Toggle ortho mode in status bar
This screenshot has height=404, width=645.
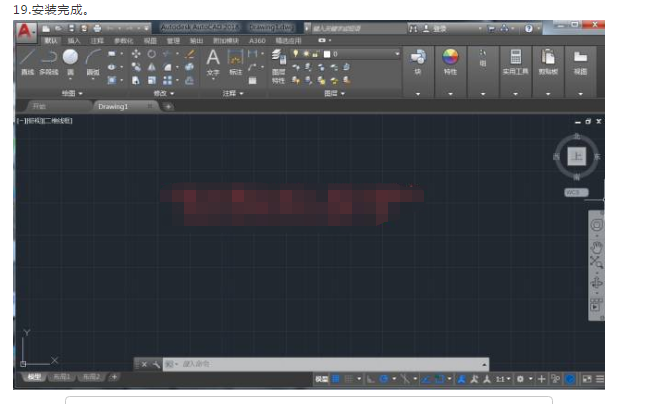coord(371,379)
